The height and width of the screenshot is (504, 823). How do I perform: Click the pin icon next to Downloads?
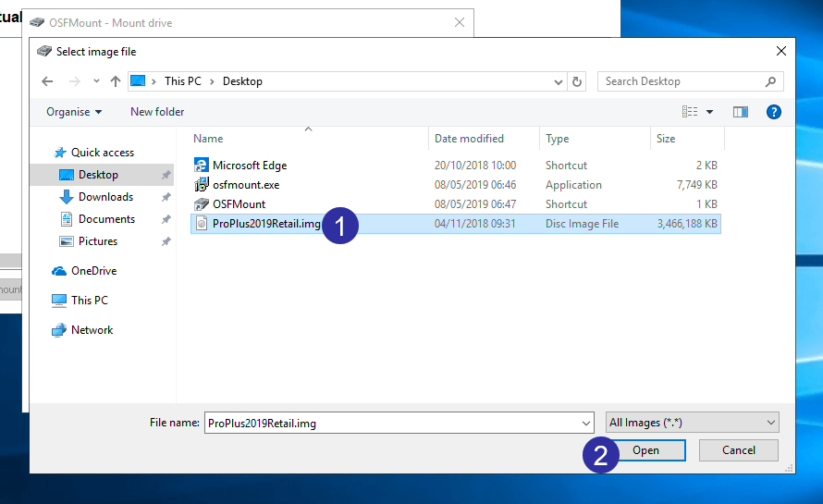[166, 197]
